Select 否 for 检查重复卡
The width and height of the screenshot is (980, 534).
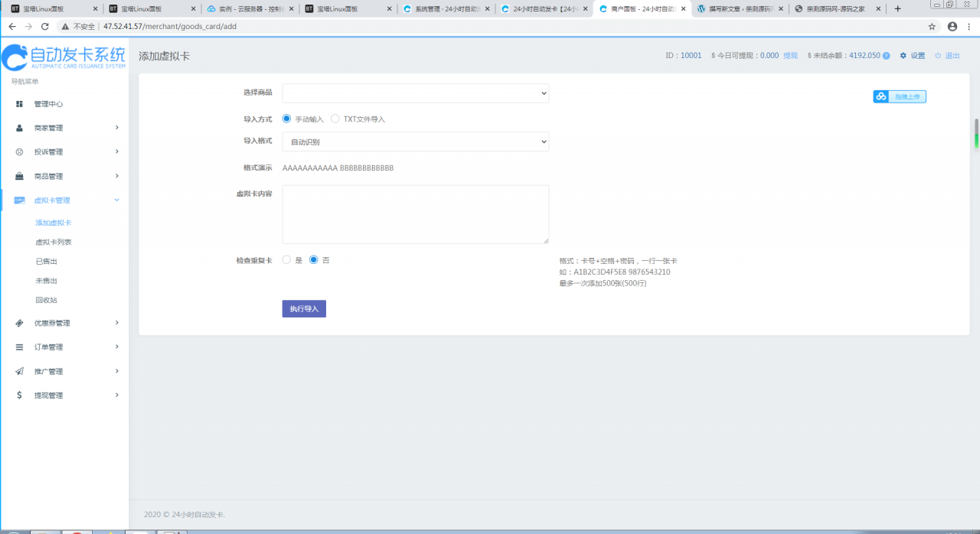313,259
